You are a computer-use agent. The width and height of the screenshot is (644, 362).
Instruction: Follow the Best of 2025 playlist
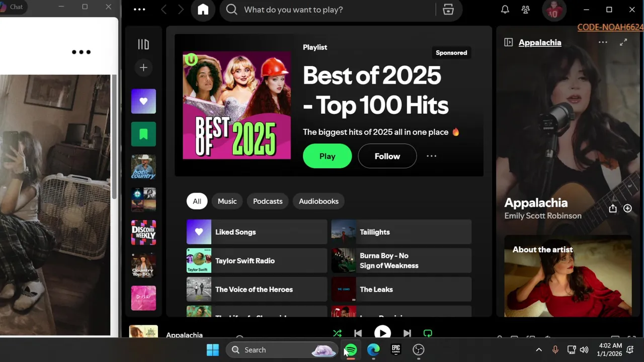pyautogui.click(x=387, y=156)
